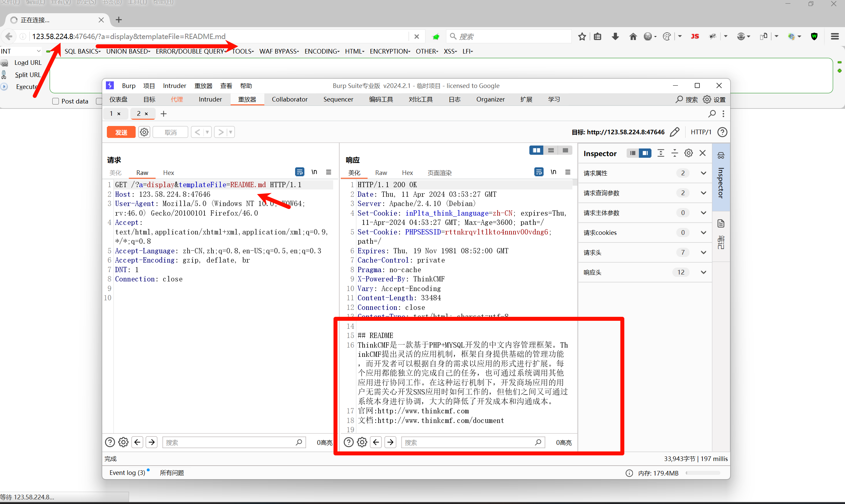
Task: Click the Raw request view tab
Action: pos(142,173)
